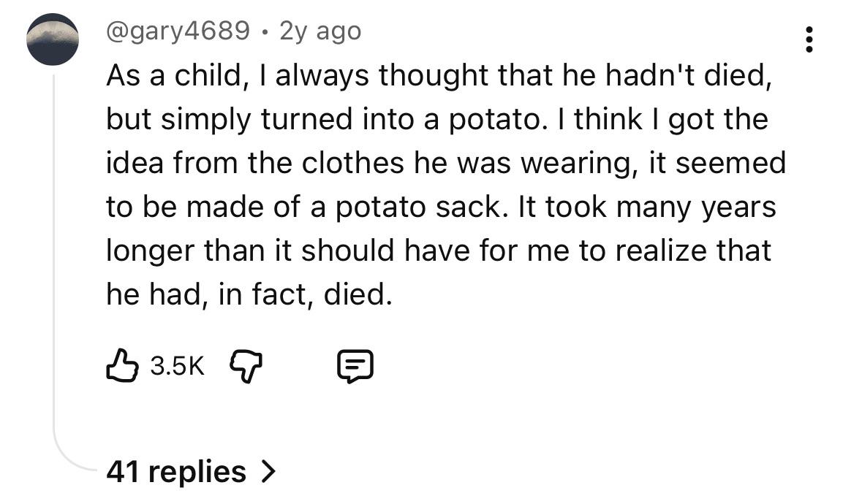Open gary4689's profile avatar
Screen dimensions: 862x504
(x=53, y=39)
